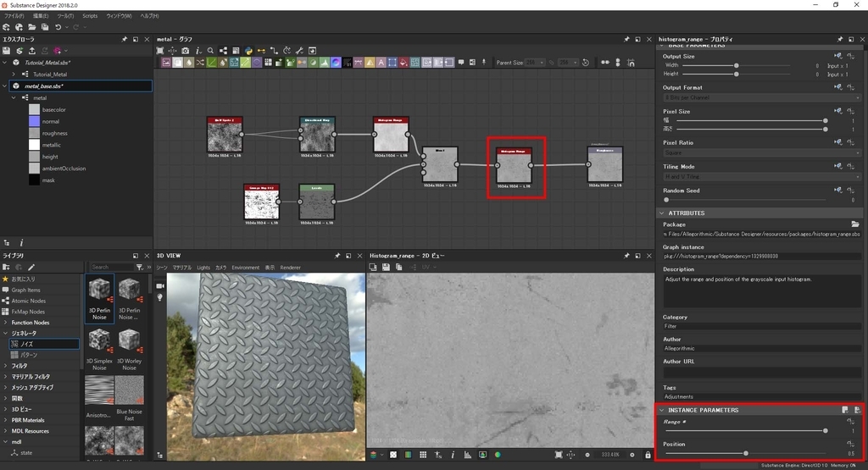Click the new Substance package icon
Screen dimensions: 868x470
(6, 27)
